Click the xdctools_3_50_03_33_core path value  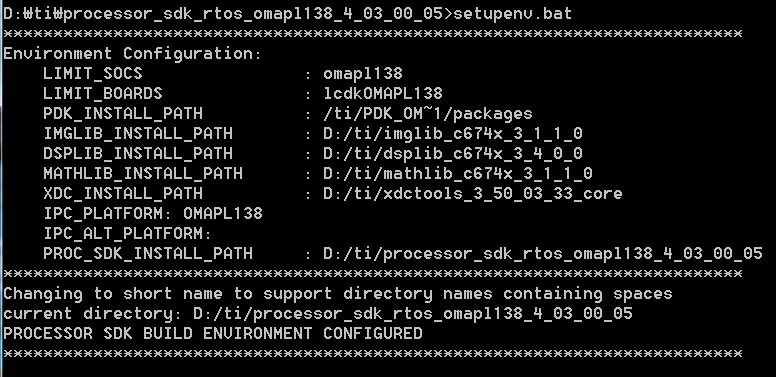pos(473,193)
